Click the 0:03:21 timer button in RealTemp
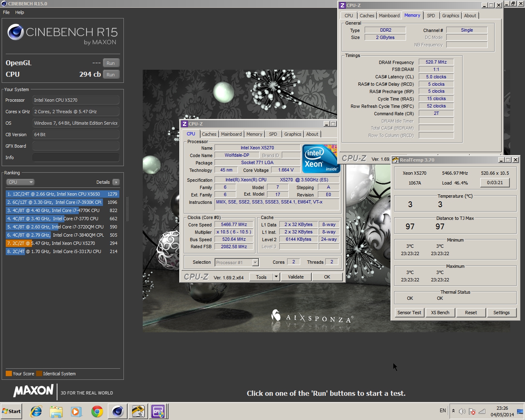 (x=495, y=183)
